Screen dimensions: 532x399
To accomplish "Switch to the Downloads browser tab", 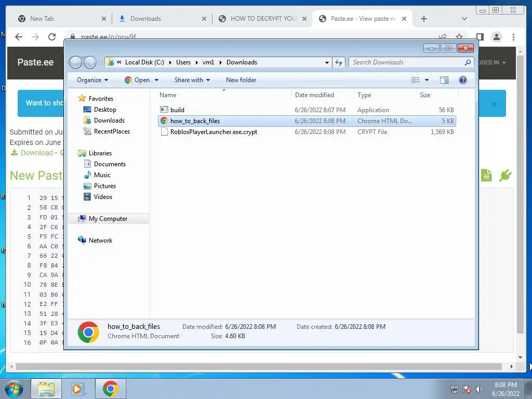I will [162, 19].
